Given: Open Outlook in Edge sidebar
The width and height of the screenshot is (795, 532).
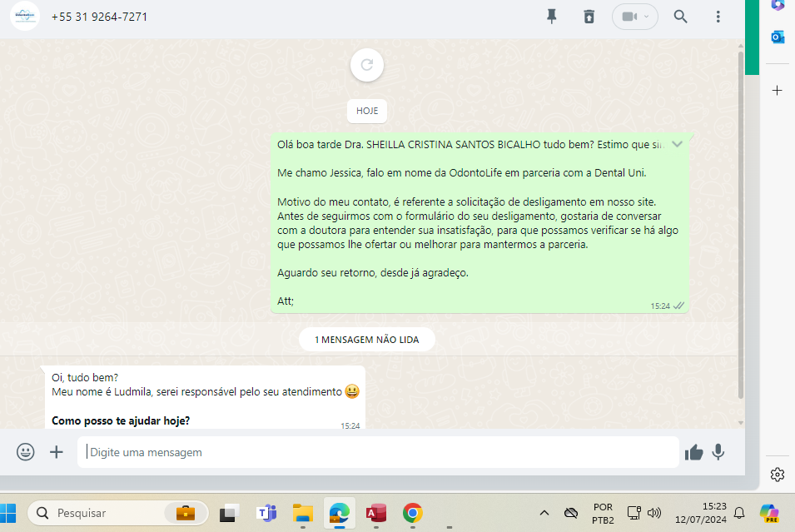Looking at the screenshot, I should (x=778, y=37).
